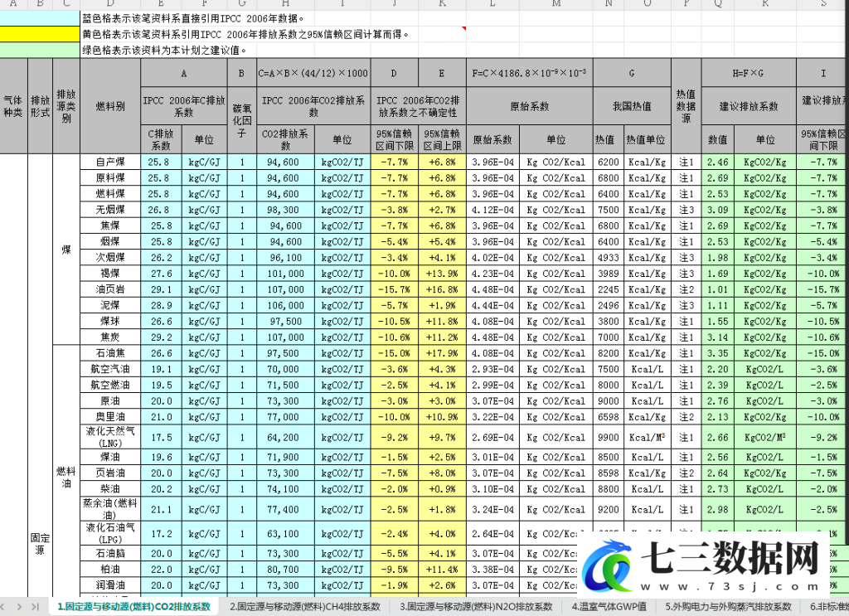Click the light blue legend color cell
The width and height of the screenshot is (849, 616).
click(x=40, y=18)
